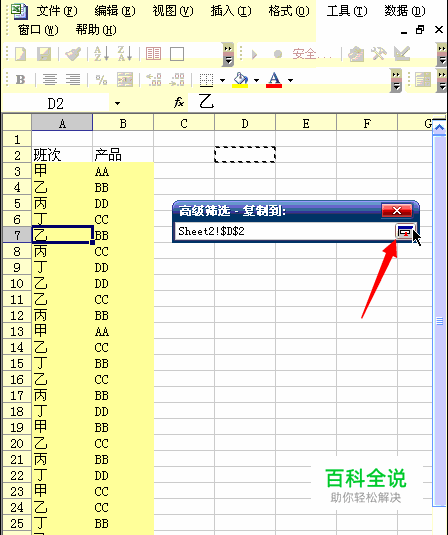Click the Save icon in toolbar
This screenshot has width=448, height=535.
point(44,54)
